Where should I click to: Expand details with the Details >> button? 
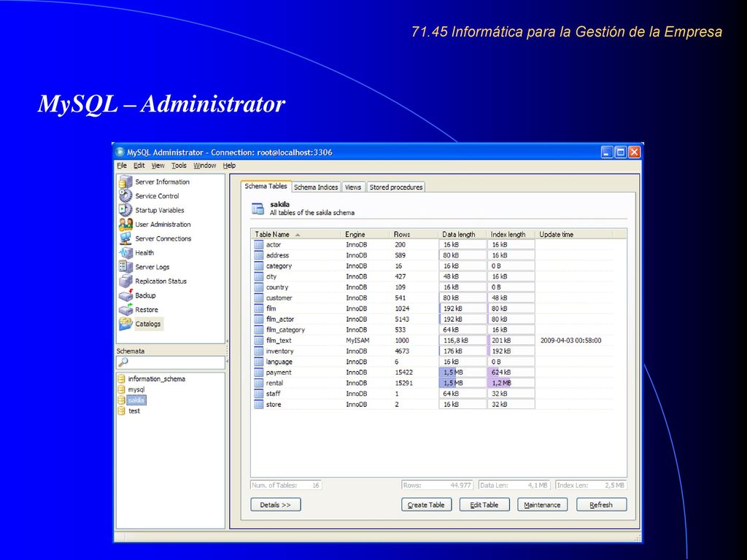275,505
